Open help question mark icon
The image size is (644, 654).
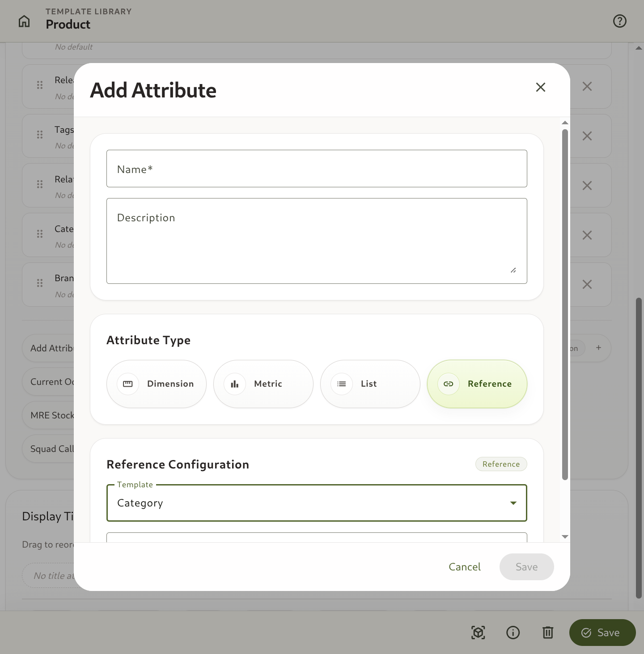click(620, 21)
